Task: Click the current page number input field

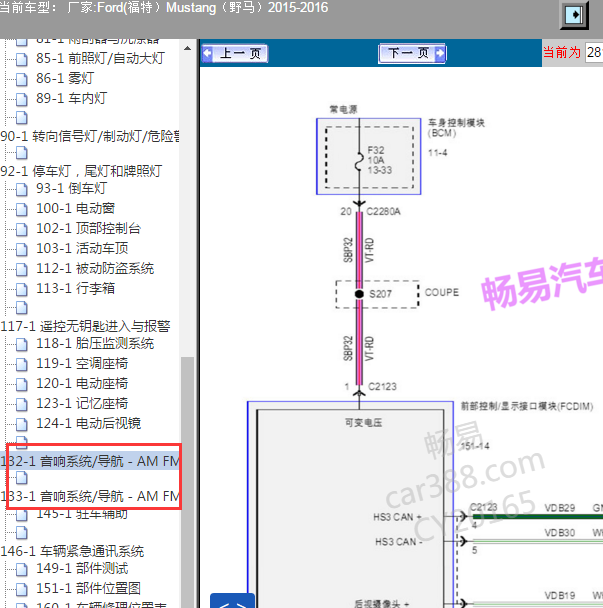Action: point(594,52)
